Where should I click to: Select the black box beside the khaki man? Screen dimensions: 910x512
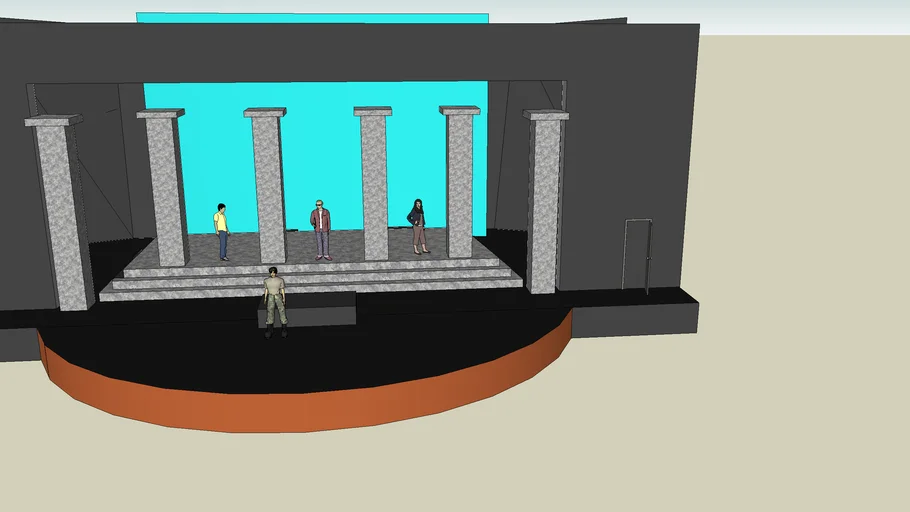(322, 309)
